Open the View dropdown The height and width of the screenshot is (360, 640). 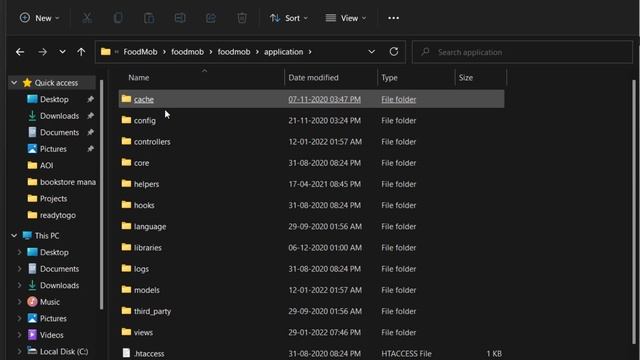pyautogui.click(x=346, y=18)
